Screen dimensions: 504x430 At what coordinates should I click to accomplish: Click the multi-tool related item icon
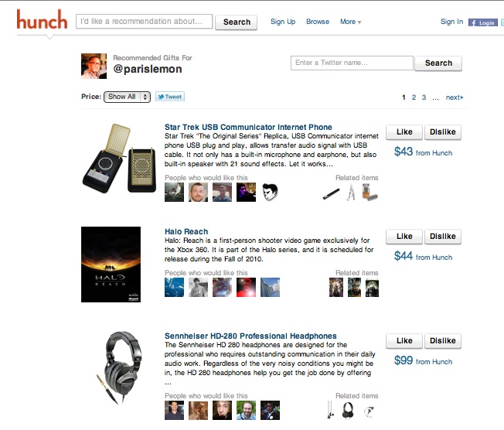[x=351, y=193]
